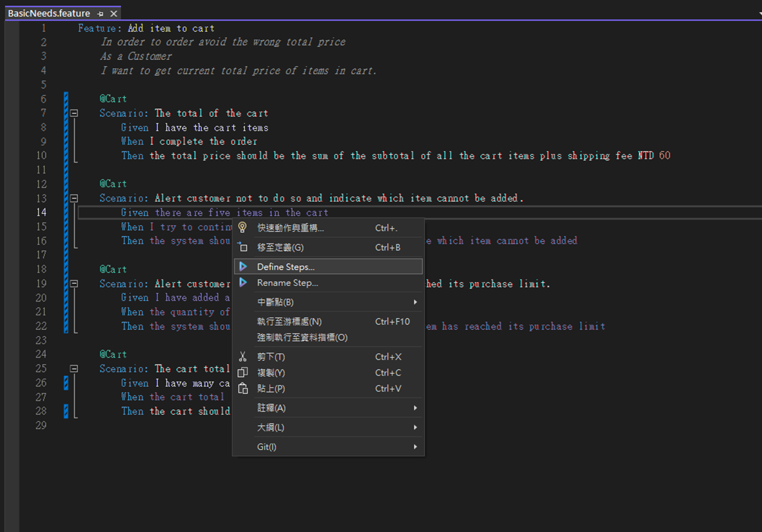Select 貼上(P) menu entry
The width and height of the screenshot is (762, 532).
coord(328,389)
